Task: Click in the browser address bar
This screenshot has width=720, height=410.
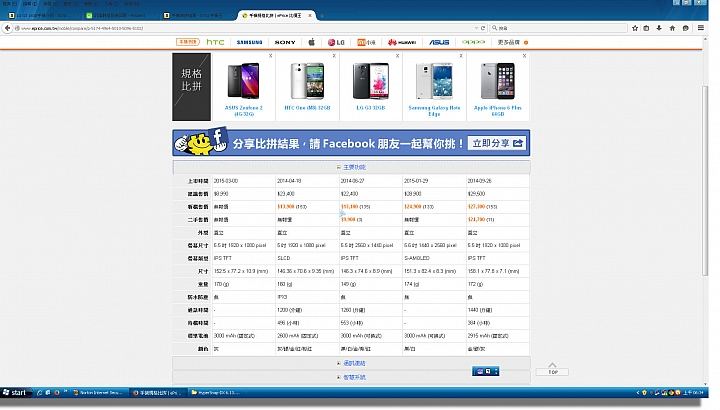Action: pyautogui.click(x=243, y=28)
